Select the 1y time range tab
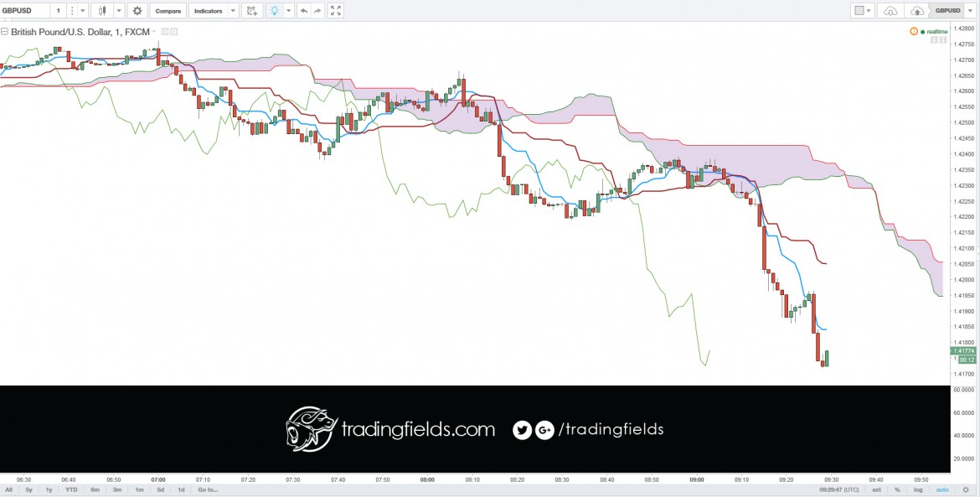 (49, 489)
